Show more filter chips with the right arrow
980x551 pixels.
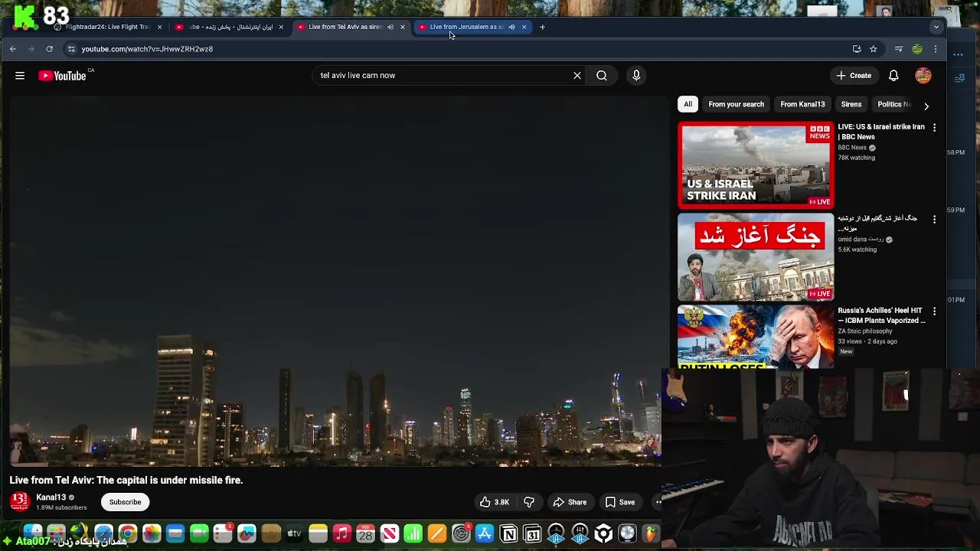926,106
